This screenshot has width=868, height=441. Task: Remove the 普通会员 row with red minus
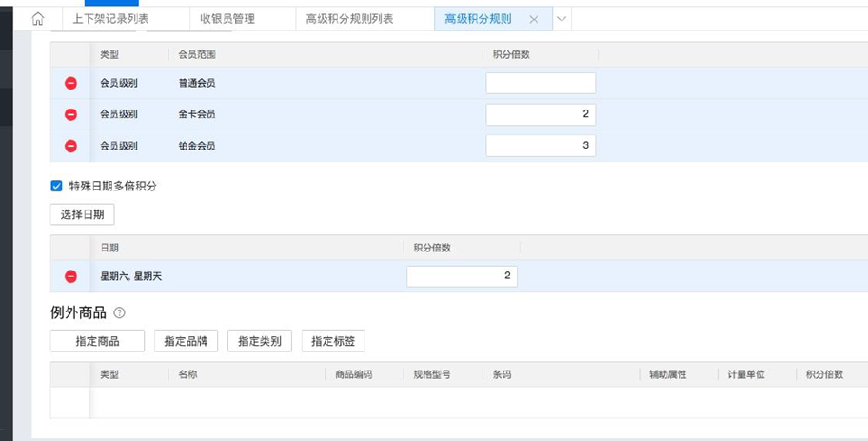pos(70,84)
